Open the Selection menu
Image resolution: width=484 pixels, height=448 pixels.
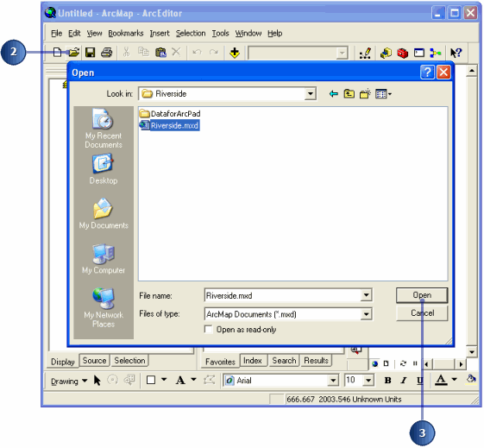click(191, 34)
